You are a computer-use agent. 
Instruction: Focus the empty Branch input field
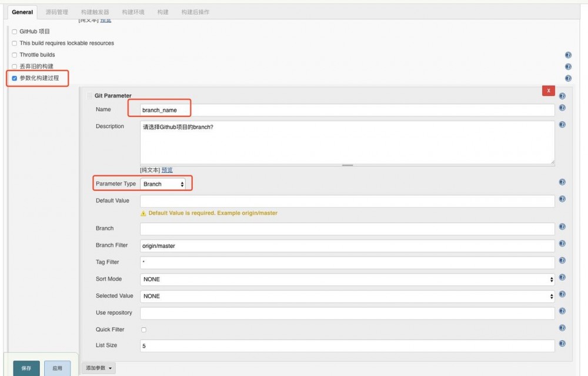[348, 229]
